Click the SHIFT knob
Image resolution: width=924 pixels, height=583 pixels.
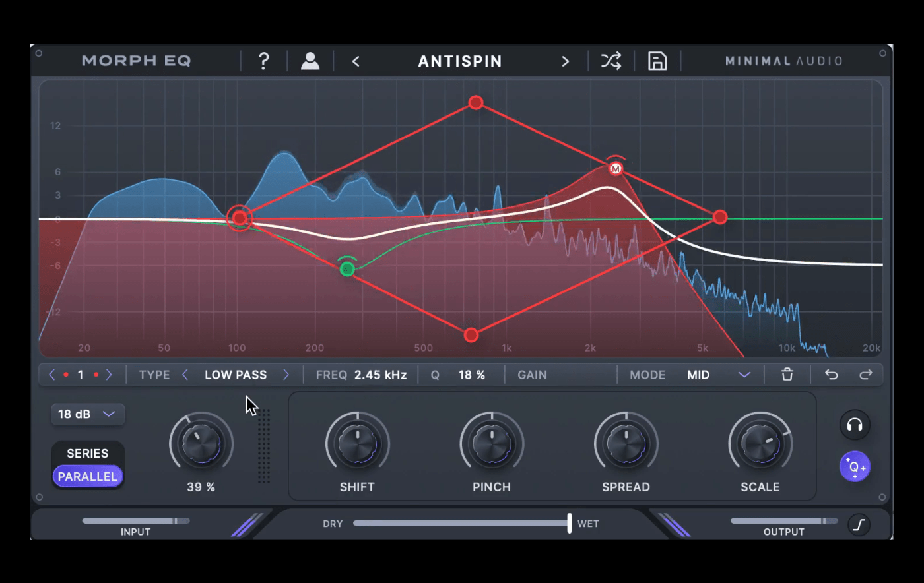click(x=357, y=443)
